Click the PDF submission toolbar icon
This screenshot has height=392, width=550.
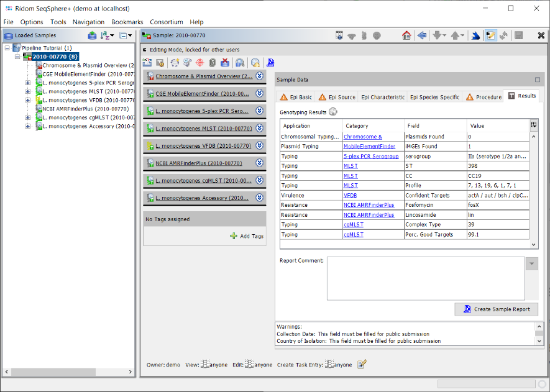click(270, 62)
